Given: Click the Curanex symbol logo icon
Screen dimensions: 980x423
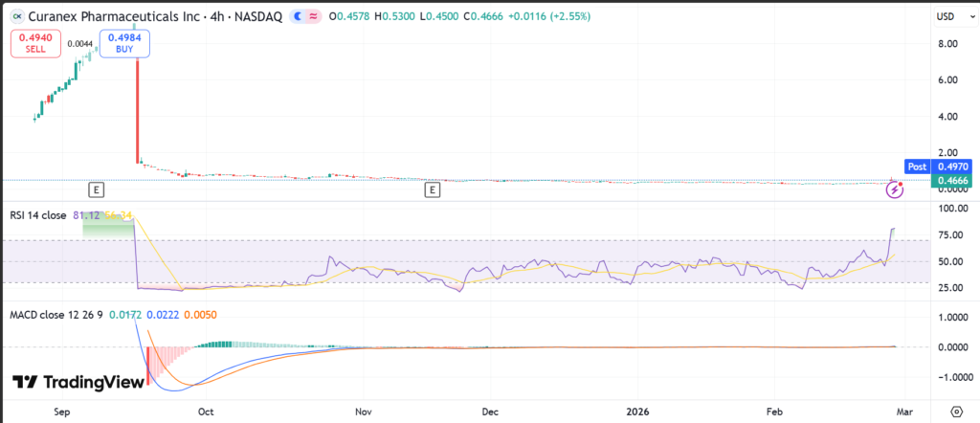Looking at the screenshot, I should [14, 16].
